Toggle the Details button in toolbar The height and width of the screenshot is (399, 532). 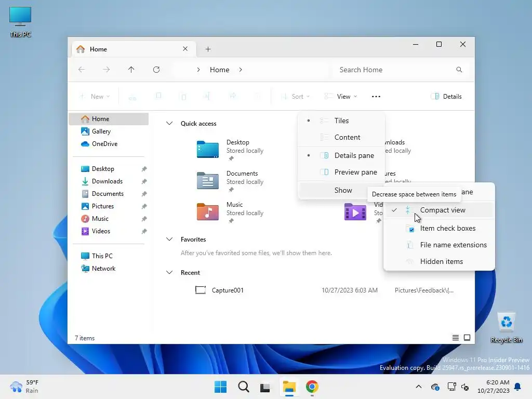446,96
